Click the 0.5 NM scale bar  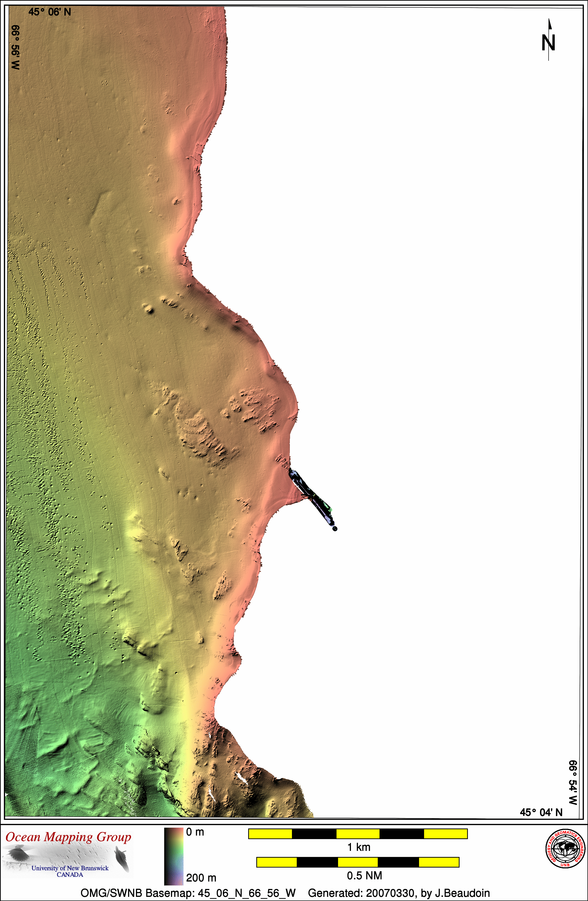[x=358, y=862]
